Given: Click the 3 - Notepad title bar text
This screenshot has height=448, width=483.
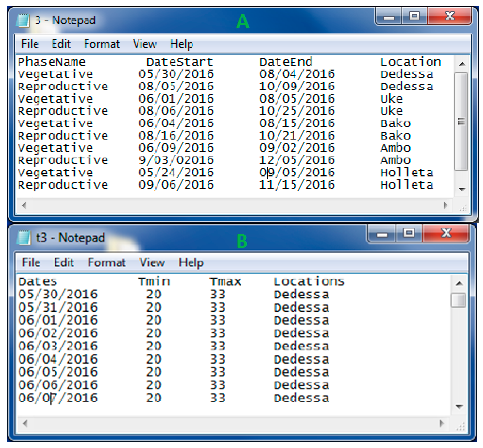Looking at the screenshot, I should tap(65, 20).
